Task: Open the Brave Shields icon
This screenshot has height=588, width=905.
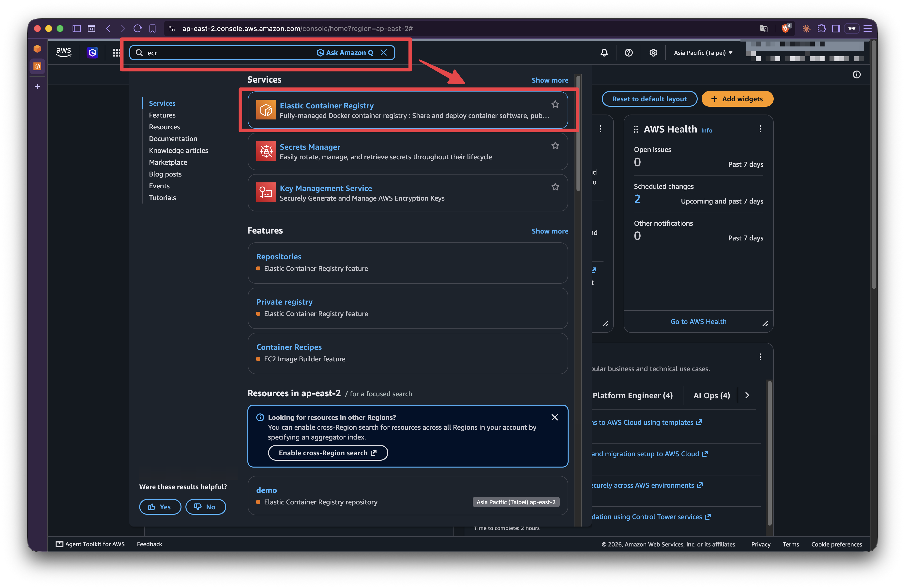Action: [x=785, y=29]
